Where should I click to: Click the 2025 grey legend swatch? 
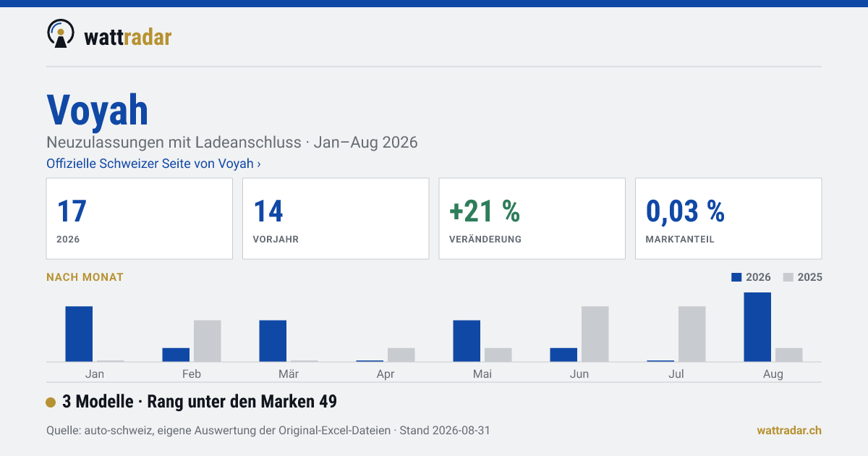point(788,277)
